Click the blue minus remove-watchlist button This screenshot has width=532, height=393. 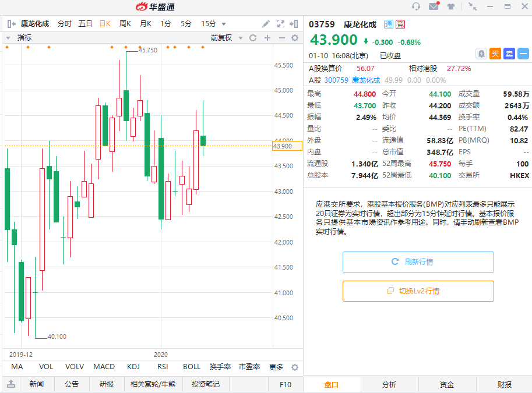(523, 54)
